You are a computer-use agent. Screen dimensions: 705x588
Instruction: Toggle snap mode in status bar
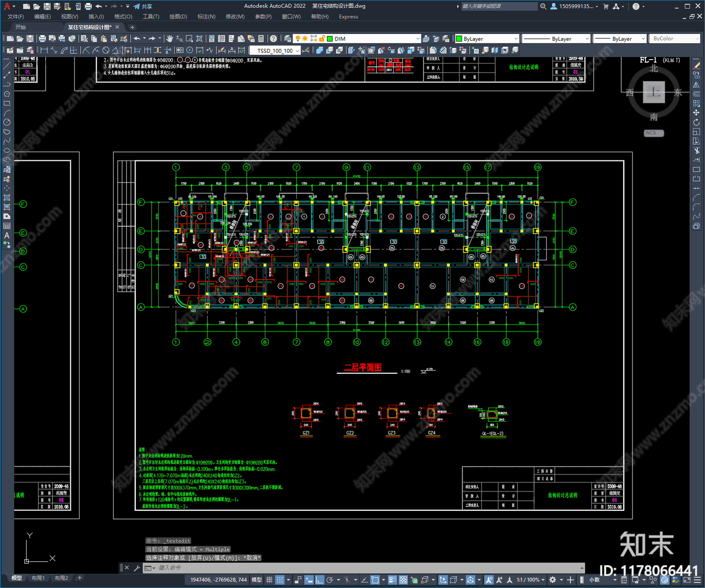[x=280, y=580]
